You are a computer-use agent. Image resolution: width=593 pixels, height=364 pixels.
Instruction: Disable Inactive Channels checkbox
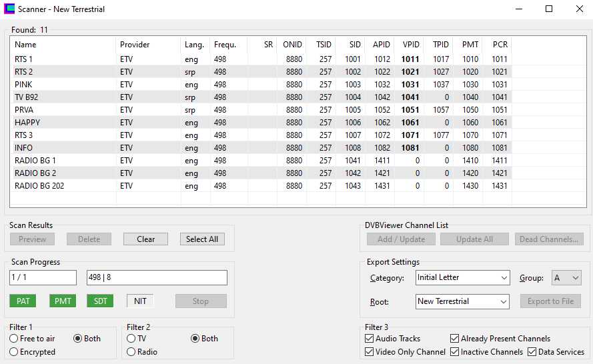[487, 352]
